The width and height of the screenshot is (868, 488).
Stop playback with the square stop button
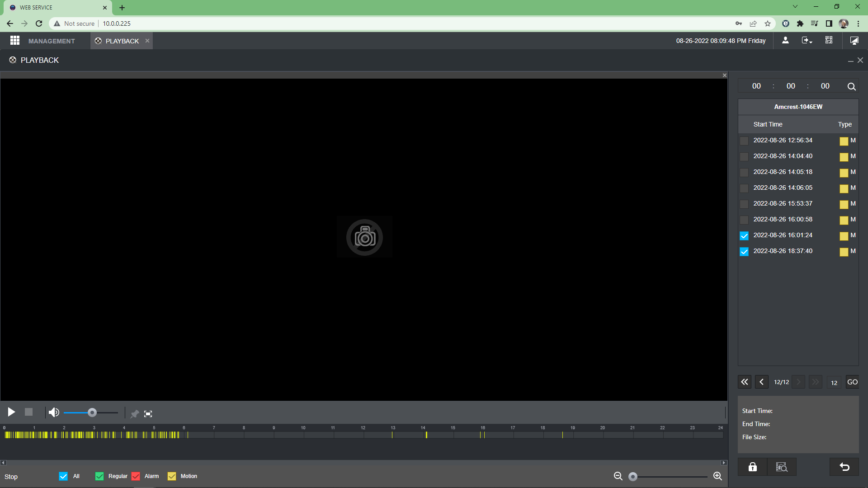(x=28, y=412)
